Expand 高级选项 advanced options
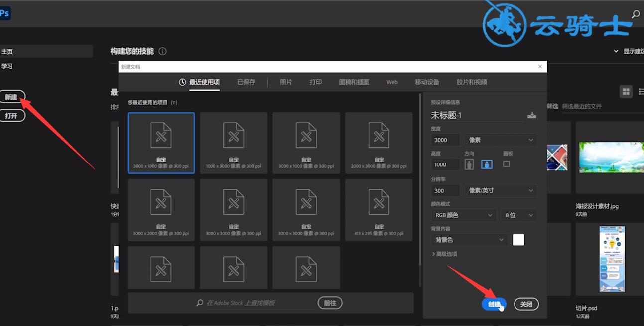This screenshot has width=644, height=326. [x=444, y=254]
